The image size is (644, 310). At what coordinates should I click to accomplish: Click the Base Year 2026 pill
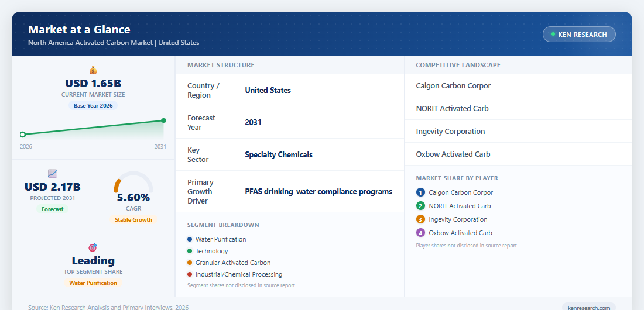tap(93, 105)
